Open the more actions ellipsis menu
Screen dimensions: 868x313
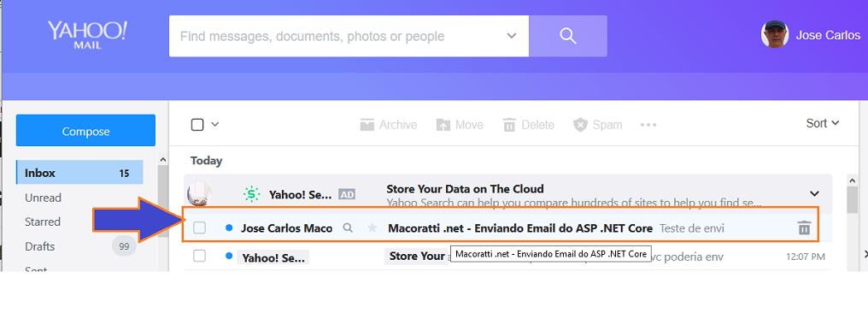tap(648, 125)
